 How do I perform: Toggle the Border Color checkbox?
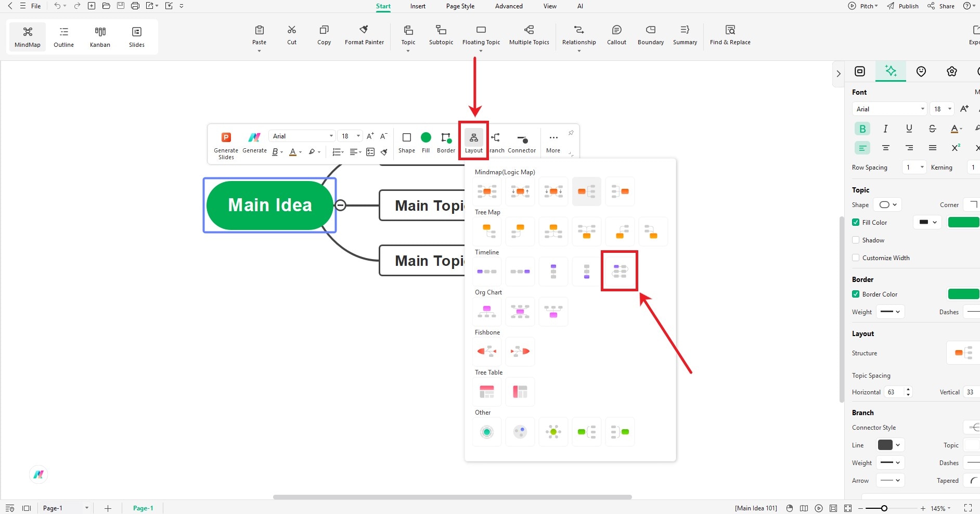[x=856, y=294]
